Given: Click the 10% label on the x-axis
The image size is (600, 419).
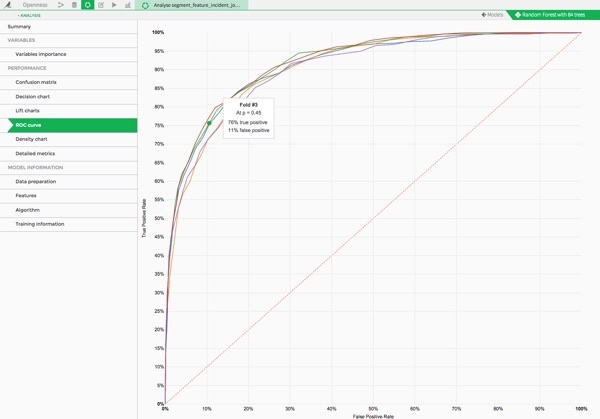Looking at the screenshot, I should [x=207, y=409].
